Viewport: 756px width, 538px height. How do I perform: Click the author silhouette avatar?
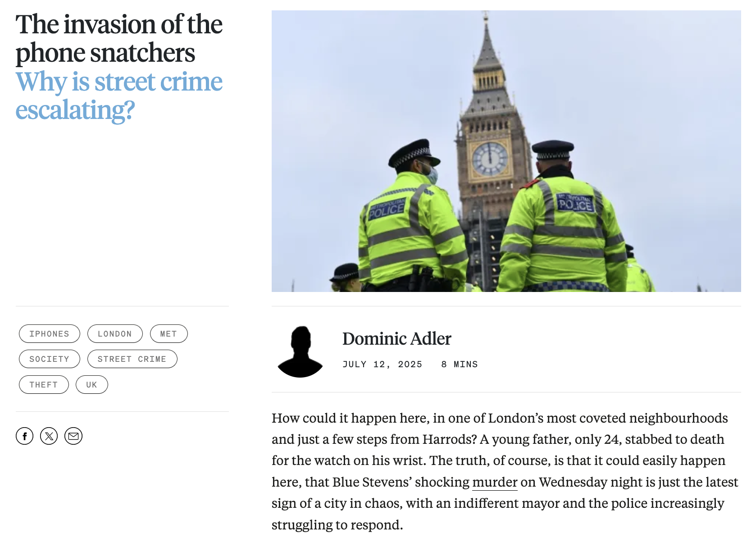tap(300, 351)
